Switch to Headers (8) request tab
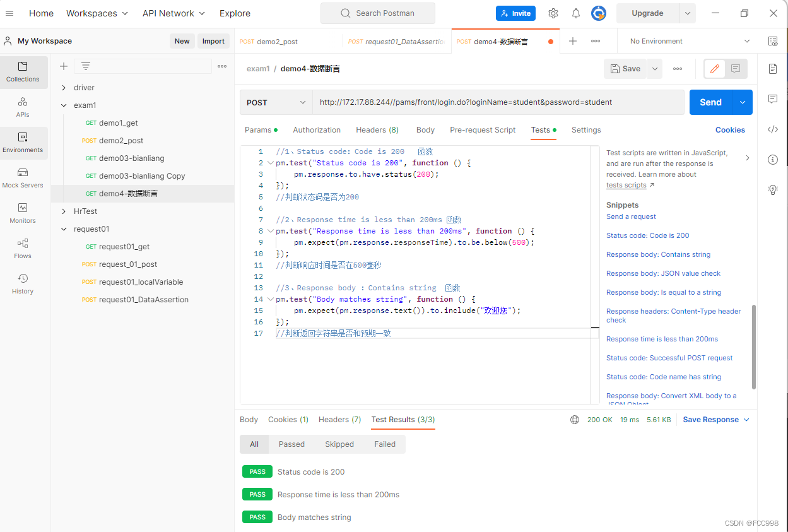The height and width of the screenshot is (532, 788). coord(377,130)
